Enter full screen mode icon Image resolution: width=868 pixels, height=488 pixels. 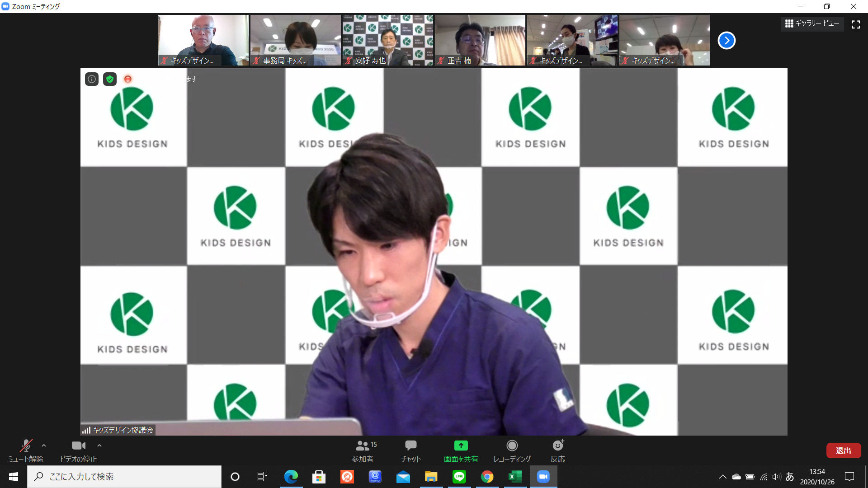(856, 24)
